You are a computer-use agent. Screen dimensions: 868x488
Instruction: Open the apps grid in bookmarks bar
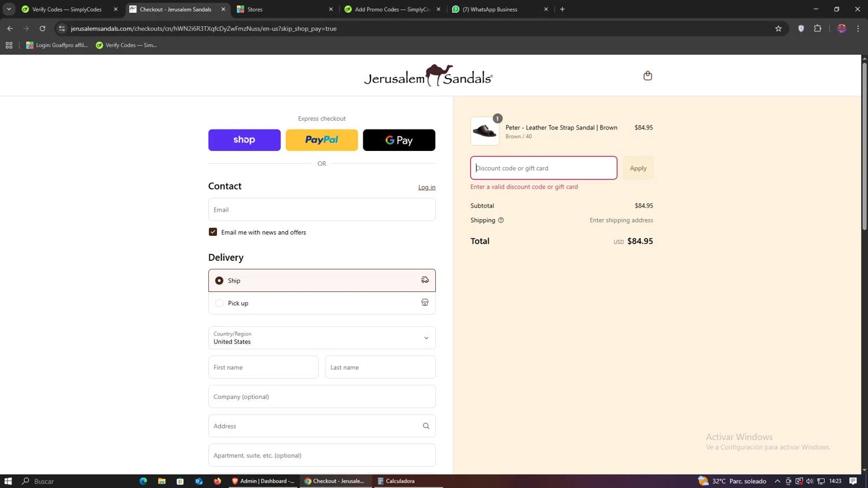coord(9,45)
